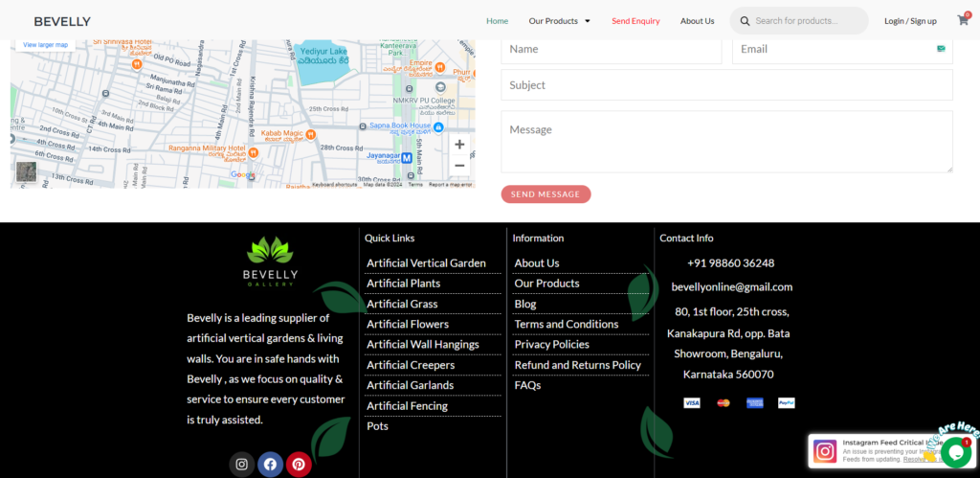This screenshot has height=478, width=980.
Task: Click View larger map link
Action: point(46,44)
